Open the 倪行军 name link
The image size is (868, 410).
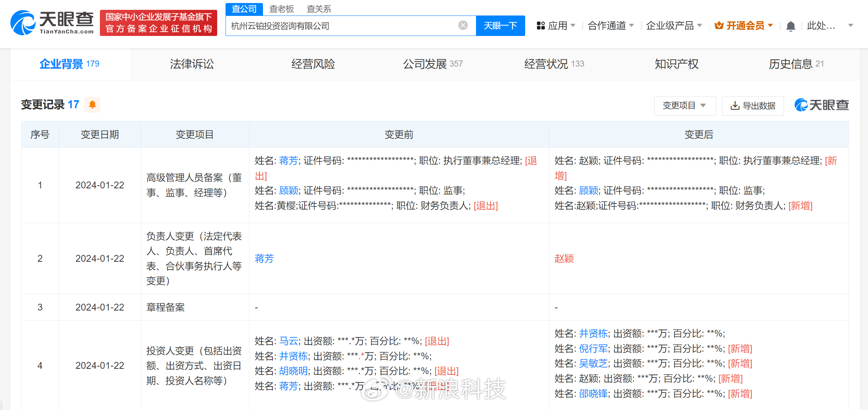(593, 348)
